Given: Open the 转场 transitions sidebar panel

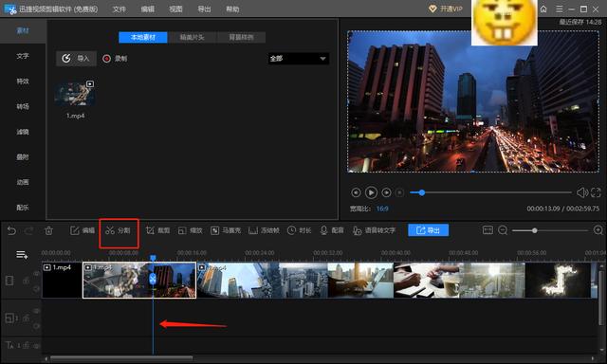Looking at the screenshot, I should click(x=23, y=106).
